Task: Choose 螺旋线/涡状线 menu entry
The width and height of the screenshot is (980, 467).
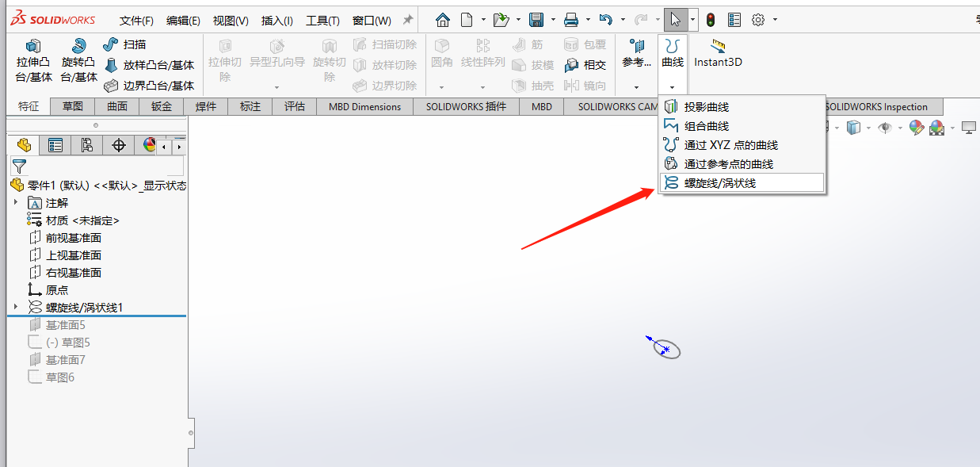Action: [x=742, y=183]
